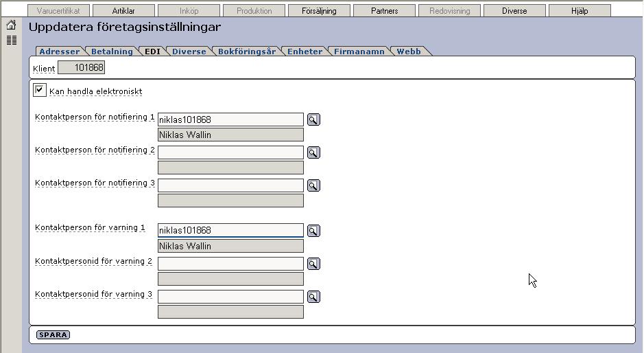Search contact for Kontaktperson för notifiering 1

point(313,119)
